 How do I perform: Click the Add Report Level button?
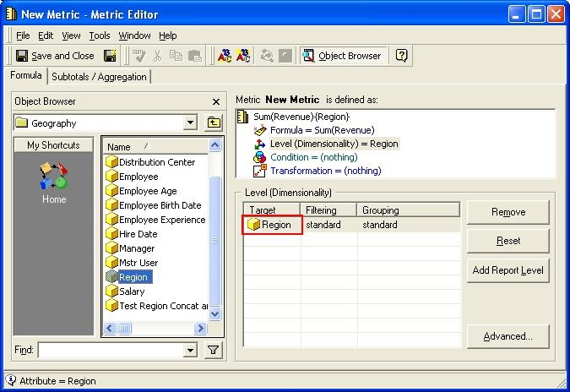tap(508, 270)
